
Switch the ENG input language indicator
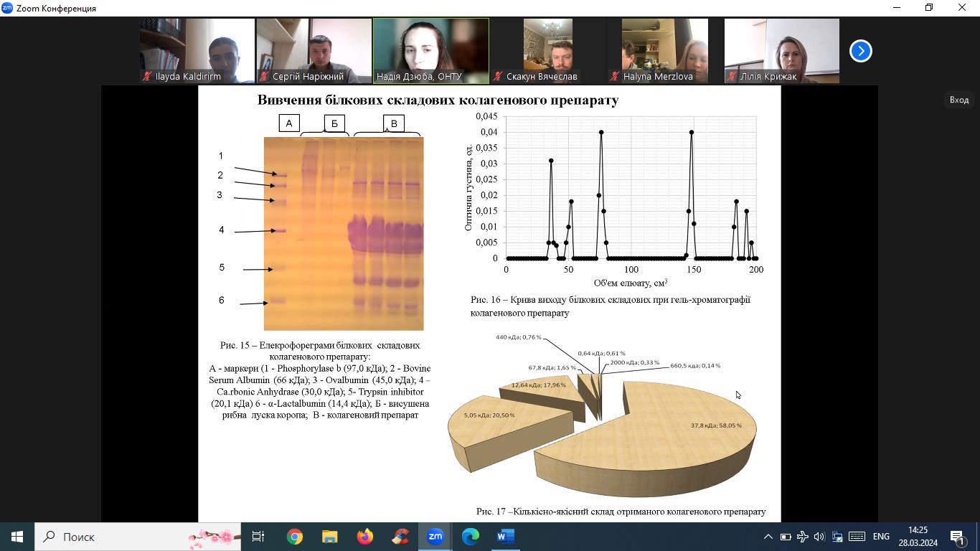pyautogui.click(x=880, y=537)
